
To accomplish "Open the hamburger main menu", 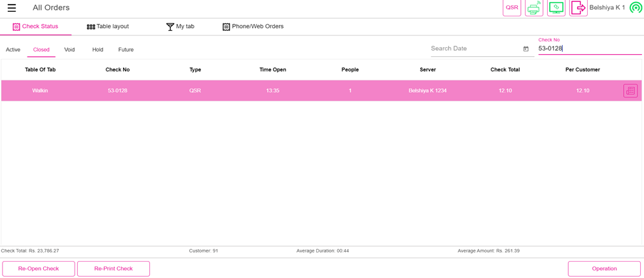I will click(x=12, y=8).
